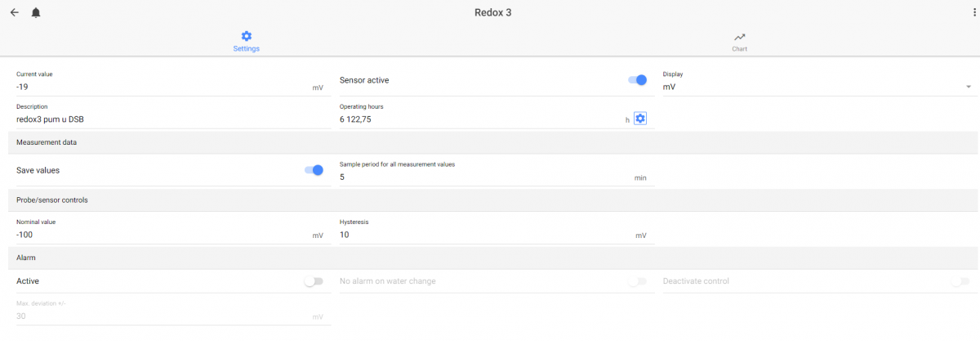Image resolution: width=980 pixels, height=341 pixels.
Task: Toggle the Sensor active switch
Action: [637, 80]
